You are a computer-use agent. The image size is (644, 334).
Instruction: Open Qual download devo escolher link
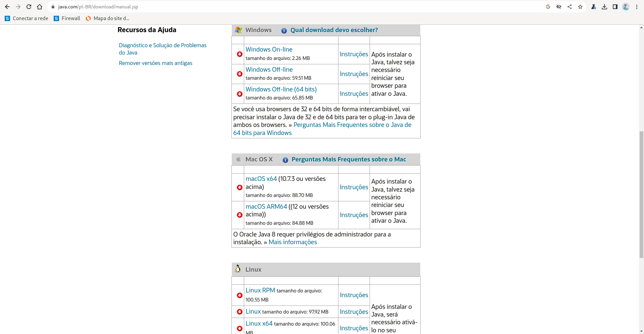point(334,30)
